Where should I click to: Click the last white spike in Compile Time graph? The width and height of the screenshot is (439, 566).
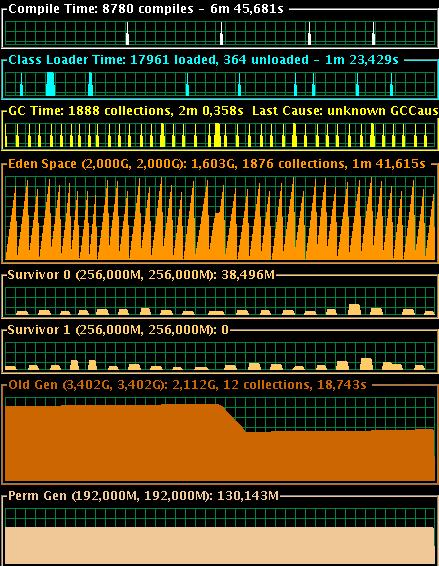point(373,33)
